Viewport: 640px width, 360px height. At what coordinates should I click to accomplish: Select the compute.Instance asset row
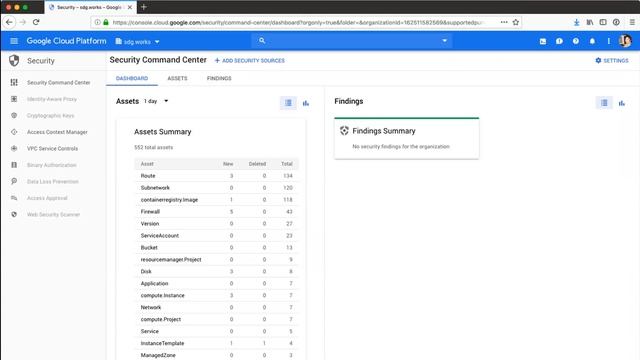click(216, 296)
